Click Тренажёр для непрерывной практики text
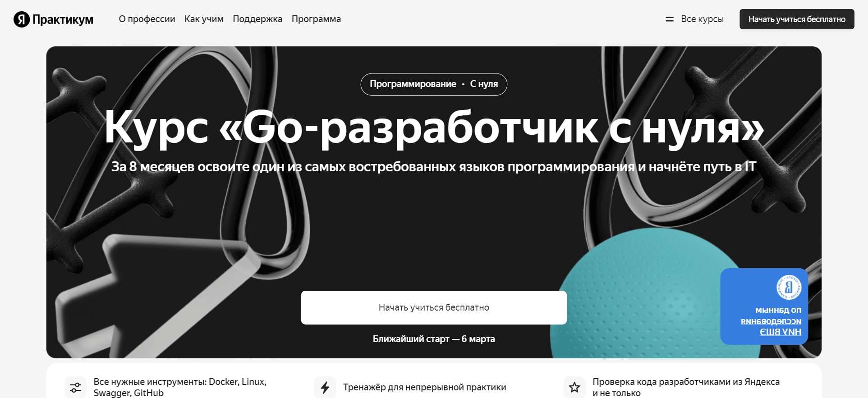This screenshot has height=398, width=868. tap(425, 387)
